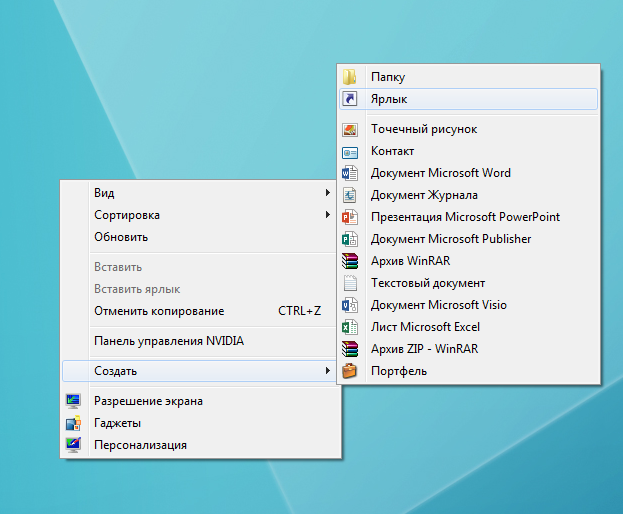Expand the Вид submenu arrow

tap(327, 193)
